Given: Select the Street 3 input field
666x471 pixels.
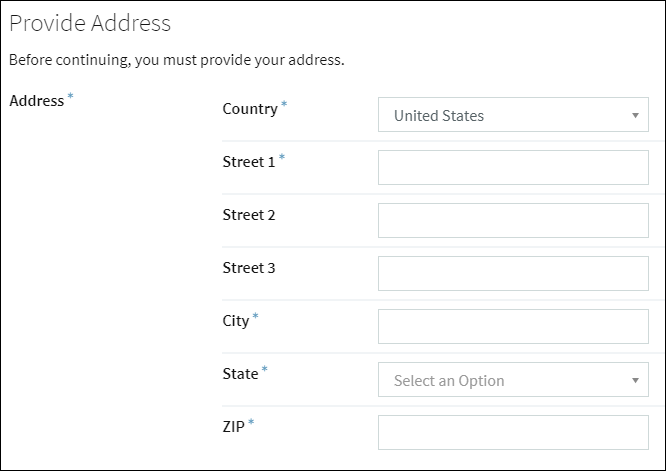Looking at the screenshot, I should [x=513, y=274].
